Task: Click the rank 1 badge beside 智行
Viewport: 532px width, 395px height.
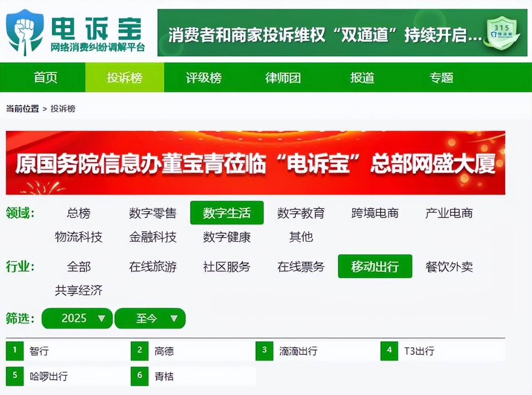Action: pos(15,351)
